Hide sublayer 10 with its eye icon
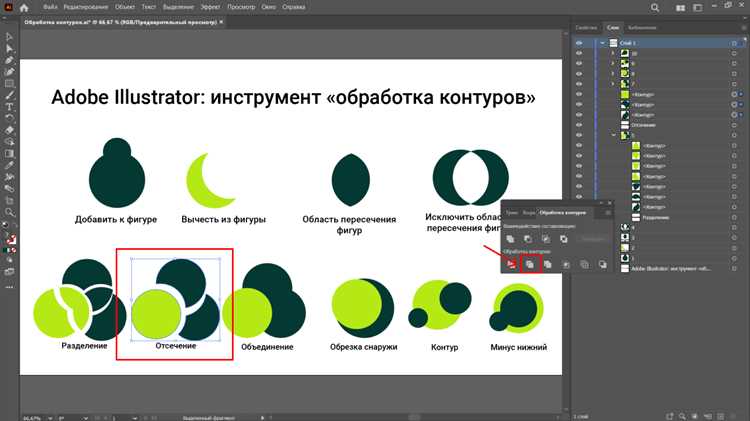This screenshot has width=750, height=421. 579,53
